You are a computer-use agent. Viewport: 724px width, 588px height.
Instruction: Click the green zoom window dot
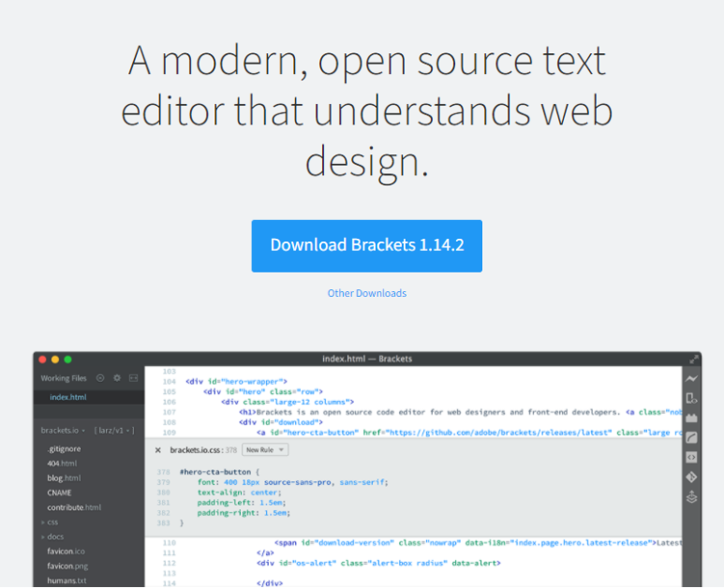(x=67, y=360)
